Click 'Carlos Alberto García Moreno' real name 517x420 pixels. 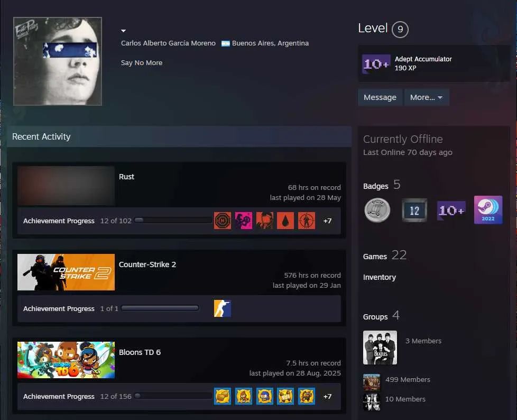(168, 43)
